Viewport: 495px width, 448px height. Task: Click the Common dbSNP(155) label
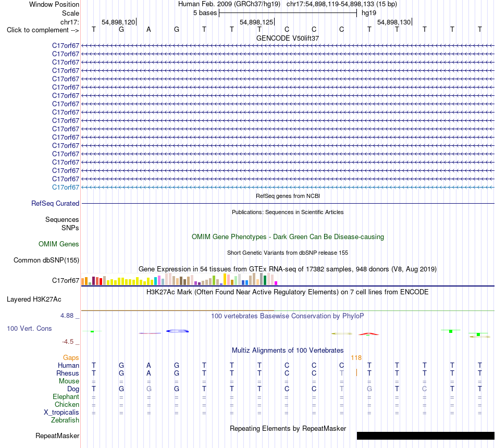(x=46, y=260)
